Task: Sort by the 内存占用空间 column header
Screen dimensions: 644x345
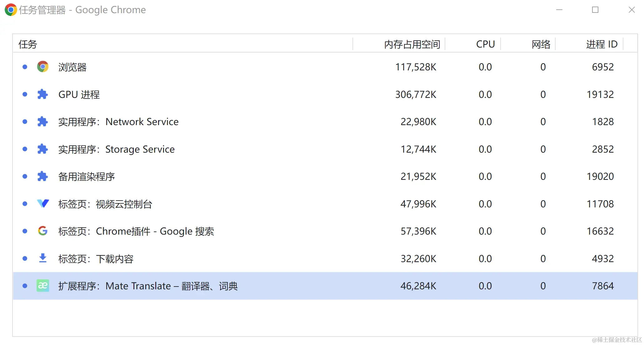Action: 412,44
